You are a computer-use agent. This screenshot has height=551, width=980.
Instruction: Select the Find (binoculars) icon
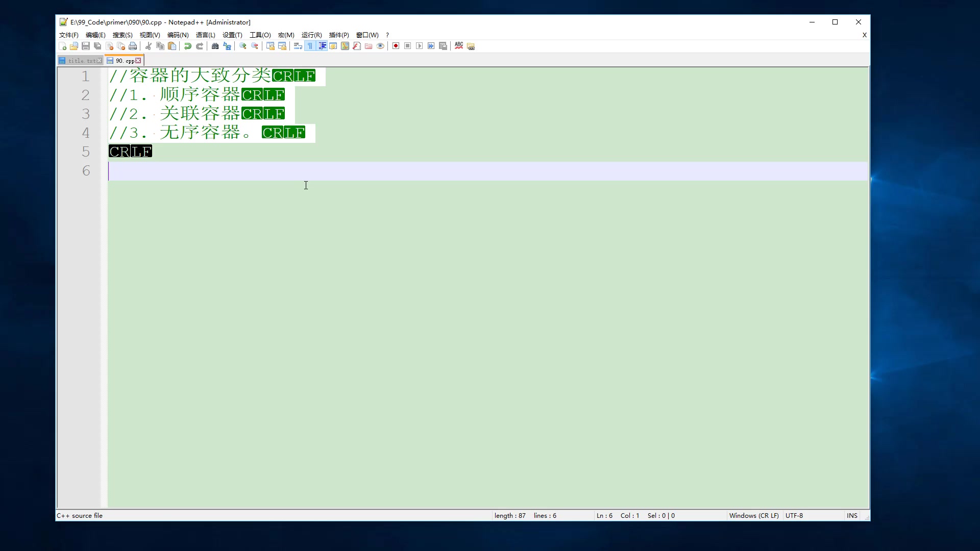click(215, 46)
